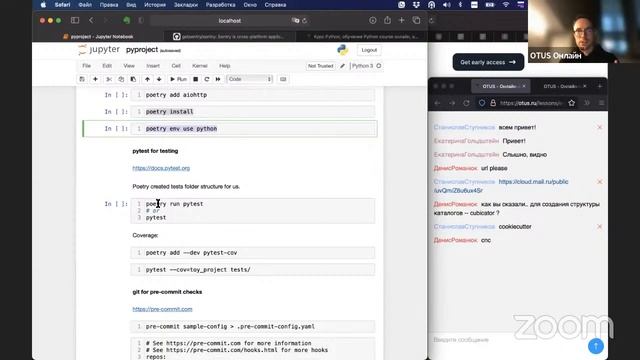Open the Safari menu in macOS menu bar
The height and width of the screenshot is (360, 640).
point(62,5)
